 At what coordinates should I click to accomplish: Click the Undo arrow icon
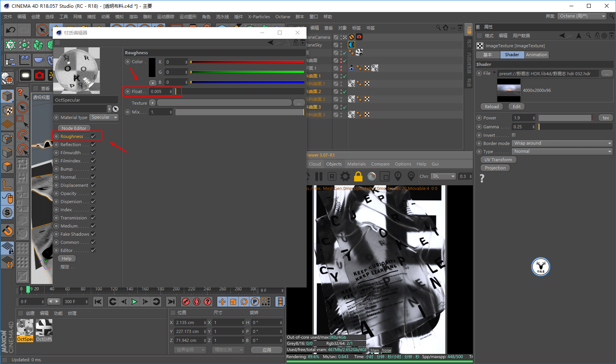click(11, 30)
